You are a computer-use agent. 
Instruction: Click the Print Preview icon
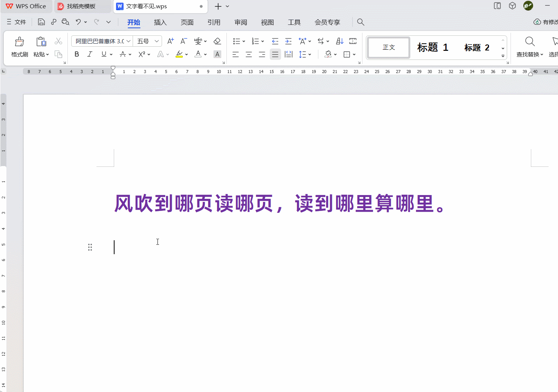click(x=66, y=22)
